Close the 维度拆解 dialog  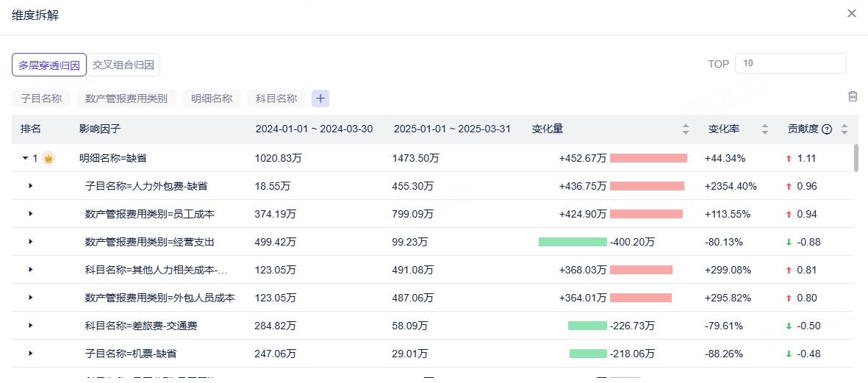tap(851, 13)
